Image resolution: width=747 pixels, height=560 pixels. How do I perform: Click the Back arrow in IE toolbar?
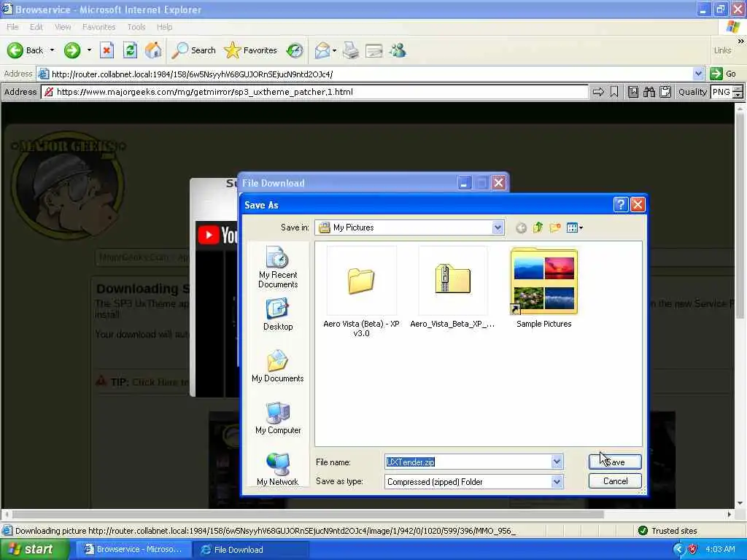click(25, 50)
